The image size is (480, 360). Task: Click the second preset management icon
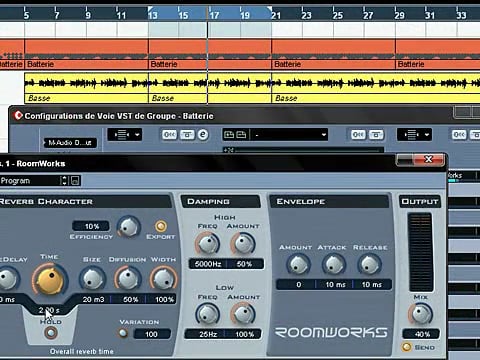point(241,135)
